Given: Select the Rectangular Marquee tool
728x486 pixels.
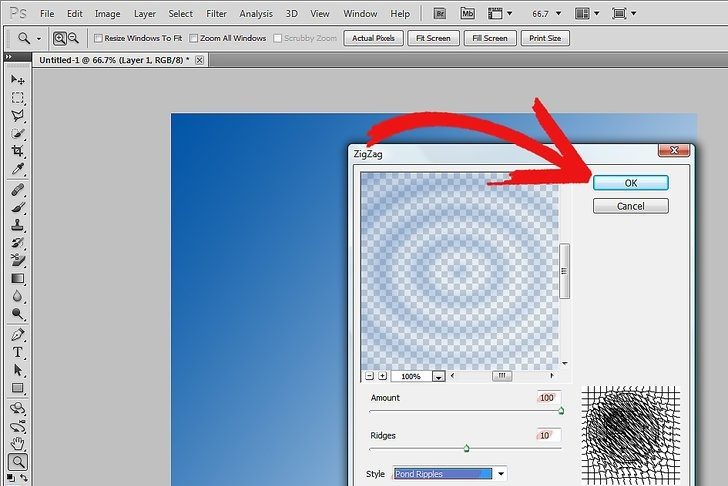Looking at the screenshot, I should tap(18, 98).
